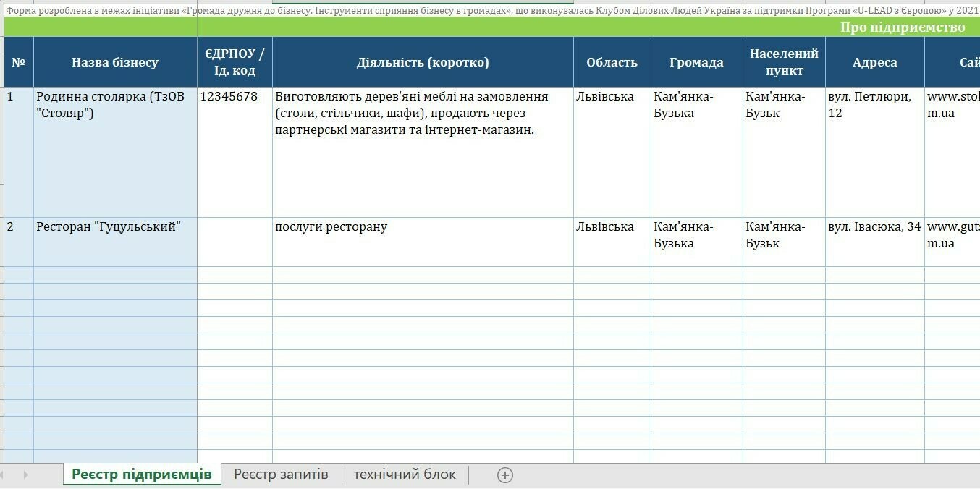Click the Населений пункт column header

click(x=784, y=62)
